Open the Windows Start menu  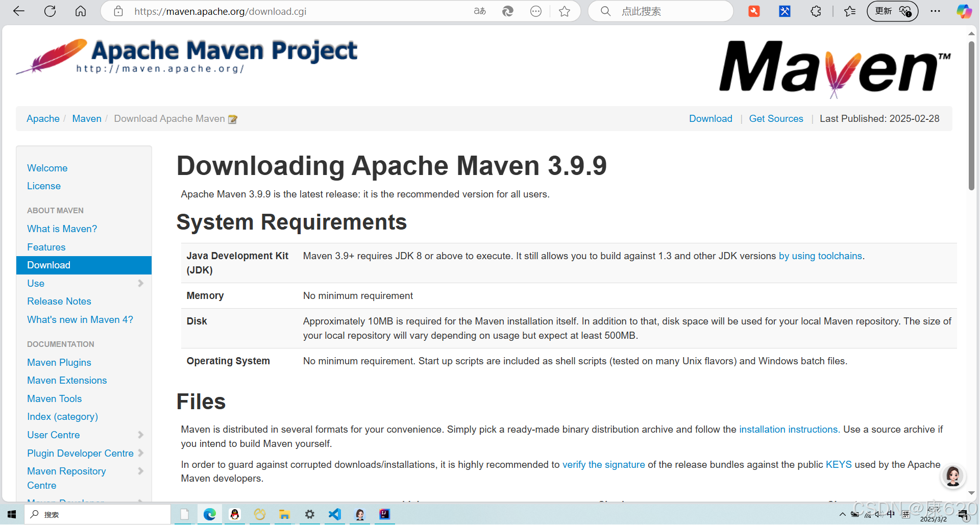point(12,514)
